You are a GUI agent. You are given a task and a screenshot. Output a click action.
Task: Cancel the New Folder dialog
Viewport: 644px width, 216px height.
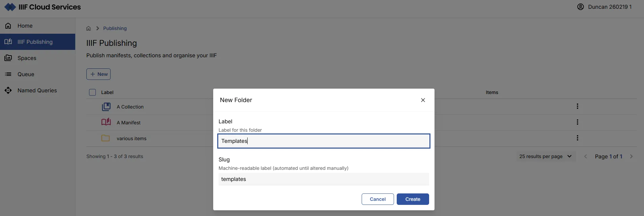tap(377, 199)
